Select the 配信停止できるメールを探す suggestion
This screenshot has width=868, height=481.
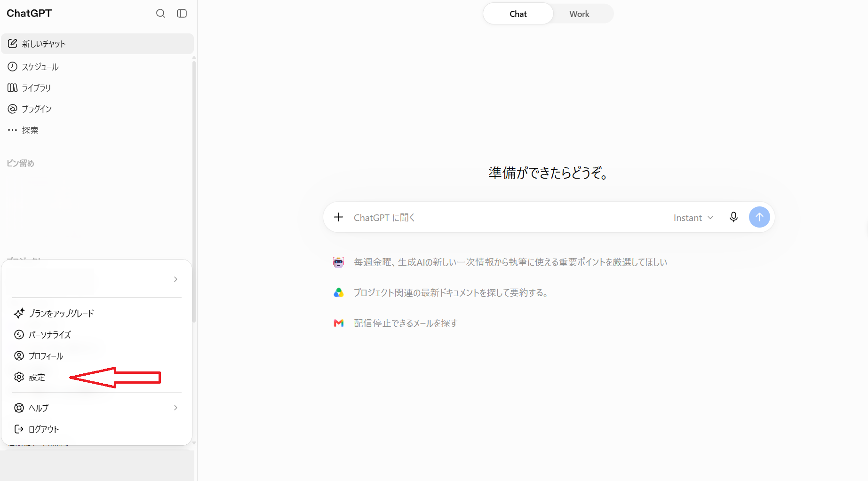(x=406, y=323)
